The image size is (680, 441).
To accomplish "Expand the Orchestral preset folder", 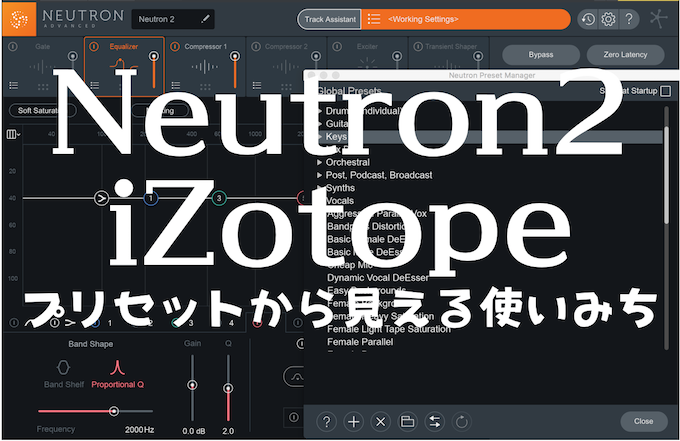I will coord(320,162).
